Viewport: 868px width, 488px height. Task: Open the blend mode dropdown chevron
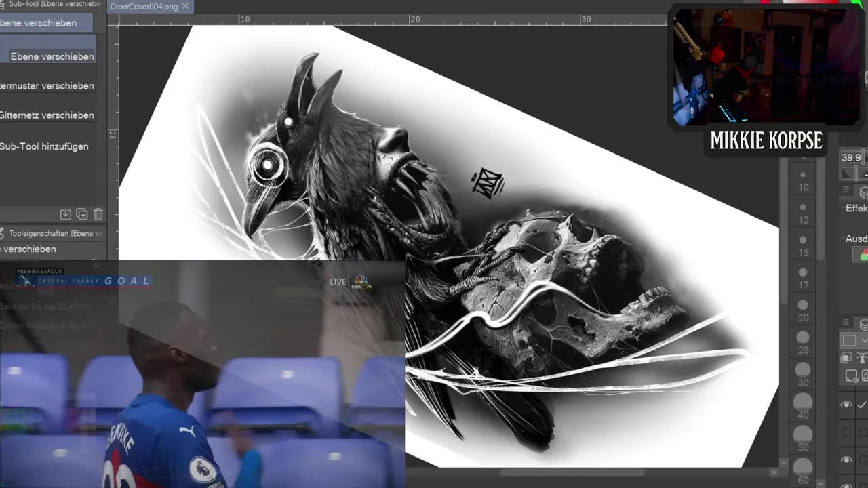pos(864,340)
